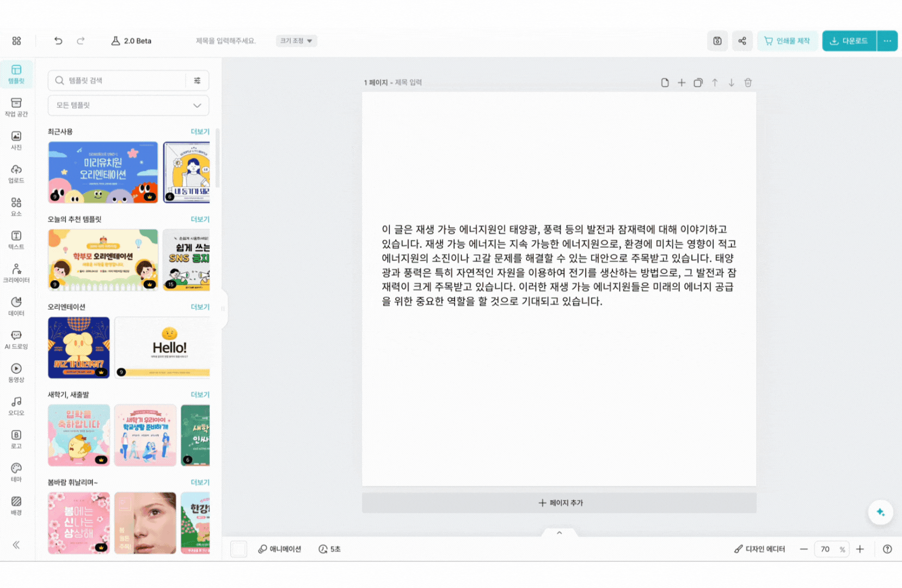Open the 작업 공간 workspace sidebar tab
Screen dimensions: 902x588
pyautogui.click(x=16, y=107)
